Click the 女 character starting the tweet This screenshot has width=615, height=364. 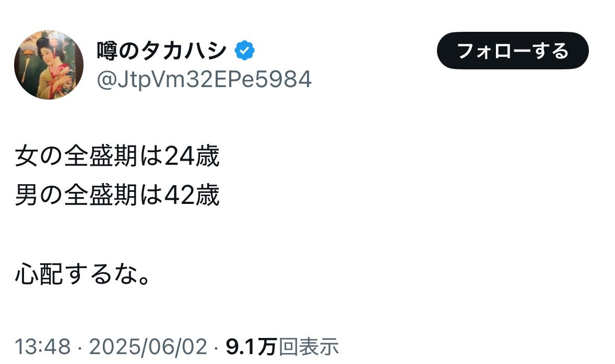point(26,156)
